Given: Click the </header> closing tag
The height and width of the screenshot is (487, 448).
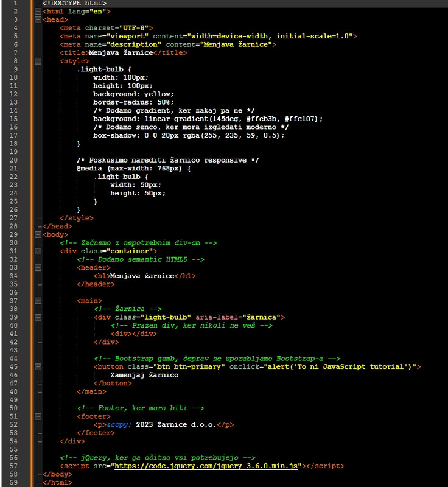Looking at the screenshot, I should [x=96, y=284].
